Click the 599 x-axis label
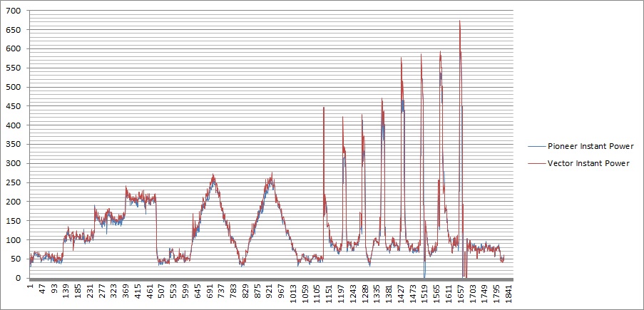 (185, 291)
